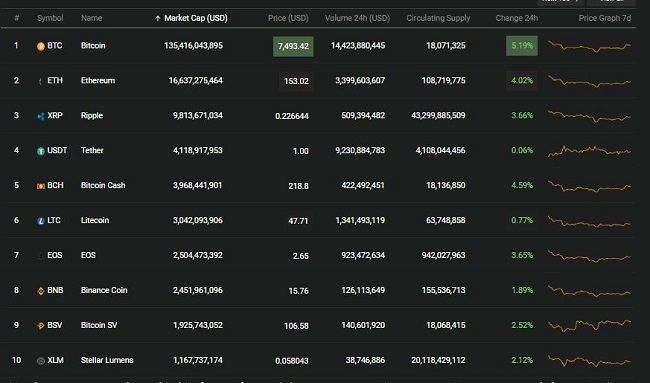Click EOS 3.65% change value
This screenshot has height=383, width=650.
click(522, 255)
